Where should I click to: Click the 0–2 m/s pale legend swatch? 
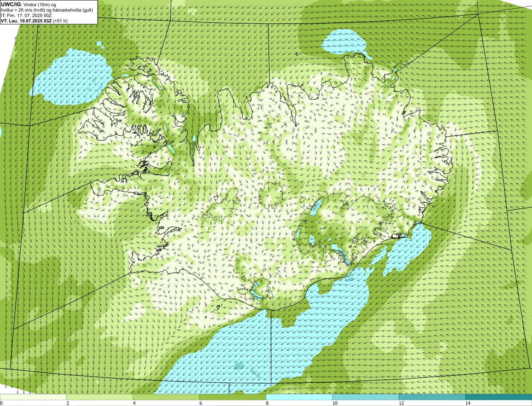coord(33,397)
